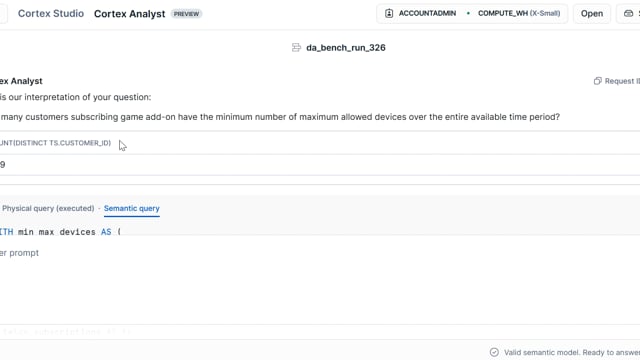Click the semantic model file icon
Viewport: 640px width, 360px height.
(296, 48)
